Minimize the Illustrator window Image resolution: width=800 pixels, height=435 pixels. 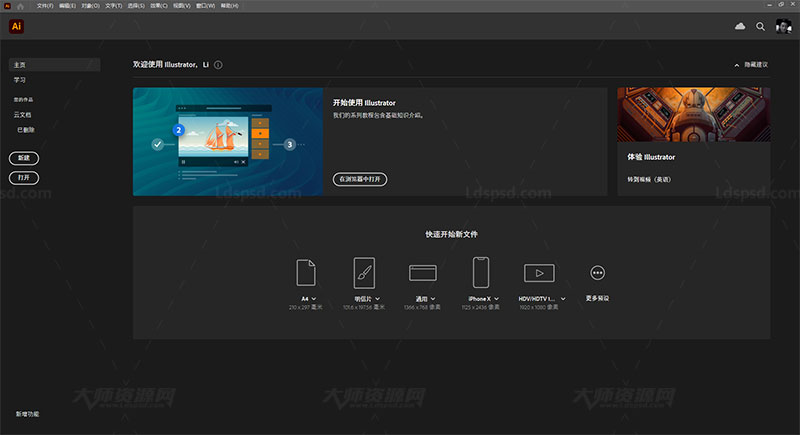point(769,5)
